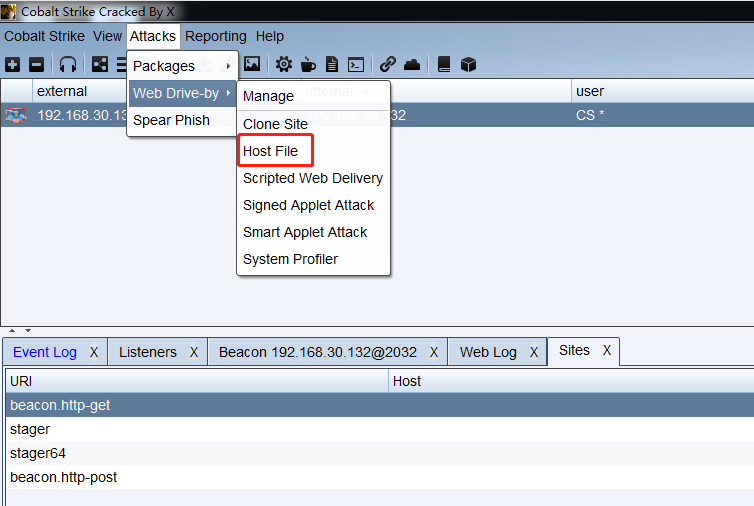The width and height of the screenshot is (754, 506).
Task: Choose Clone Site menu entry
Action: pyautogui.click(x=314, y=124)
